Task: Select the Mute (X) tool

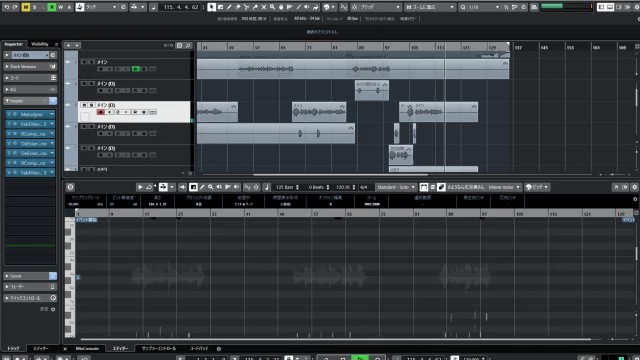Action: [x=264, y=7]
